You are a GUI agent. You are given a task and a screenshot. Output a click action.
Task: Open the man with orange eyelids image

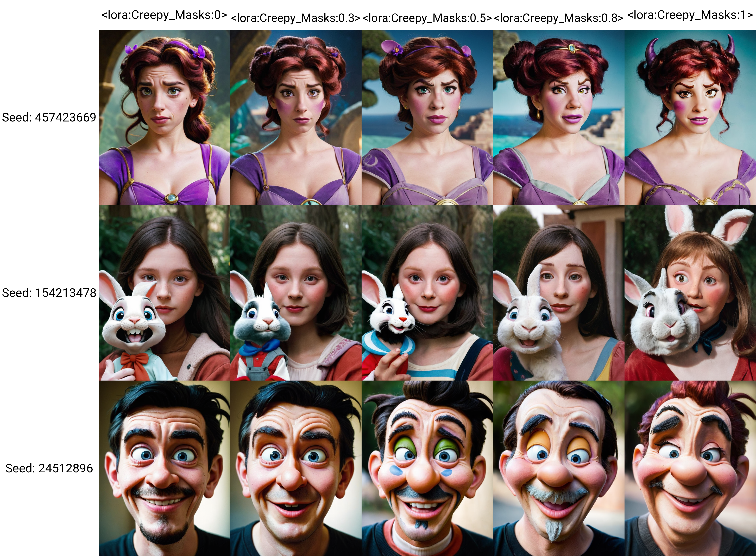coord(559,468)
